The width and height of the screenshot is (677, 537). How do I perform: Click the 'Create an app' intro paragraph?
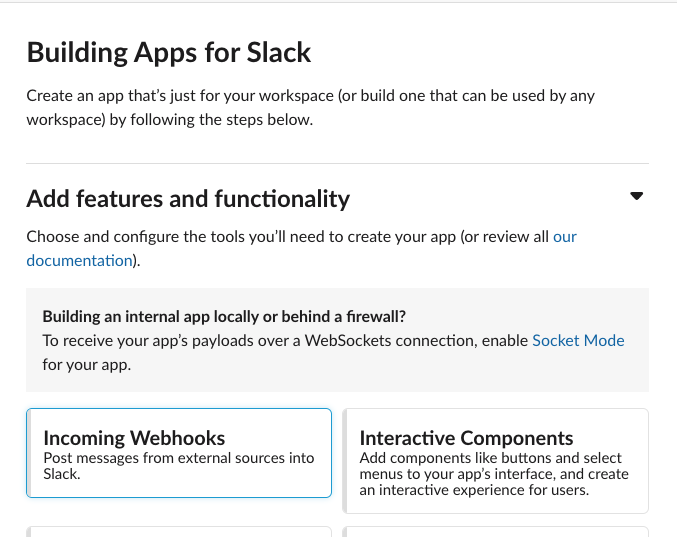click(x=310, y=108)
